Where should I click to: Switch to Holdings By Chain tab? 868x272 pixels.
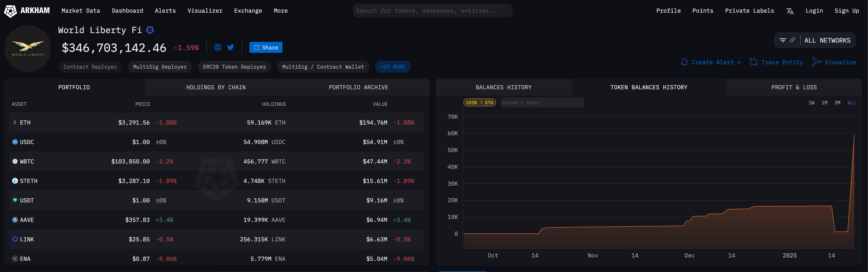(x=216, y=87)
